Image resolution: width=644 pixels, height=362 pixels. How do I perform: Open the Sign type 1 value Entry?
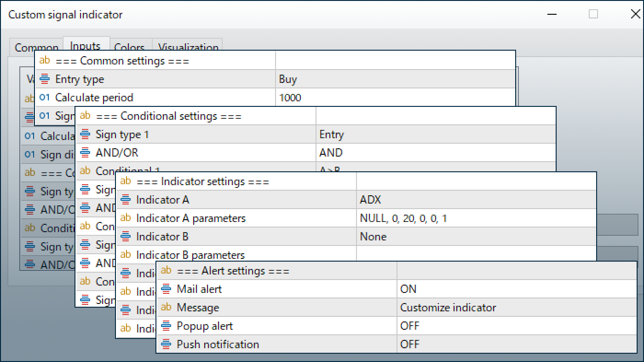tap(436, 134)
